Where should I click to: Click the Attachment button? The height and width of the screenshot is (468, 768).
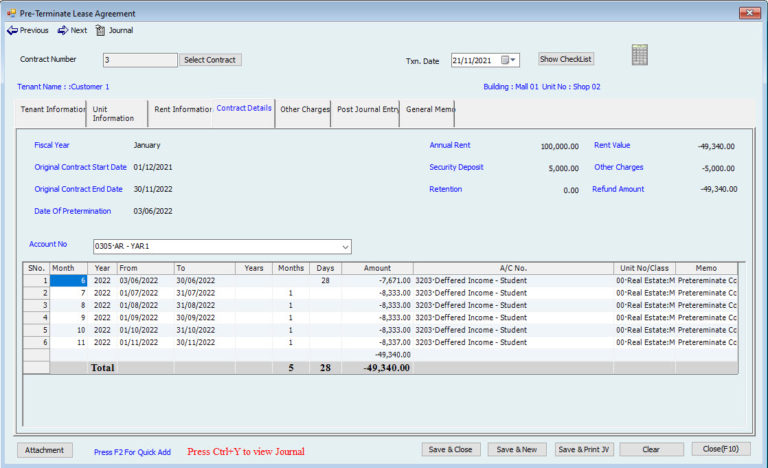pyautogui.click(x=44, y=450)
